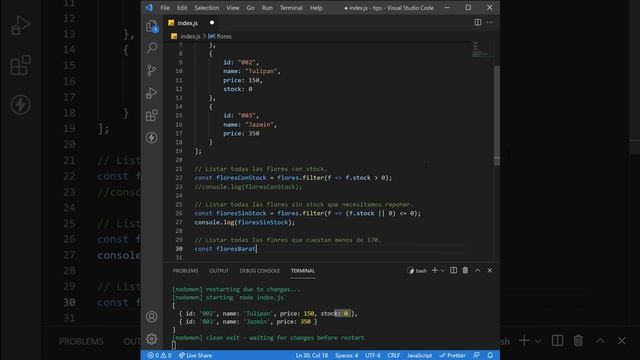Open editor More Actions ellipsis

[x=490, y=22]
